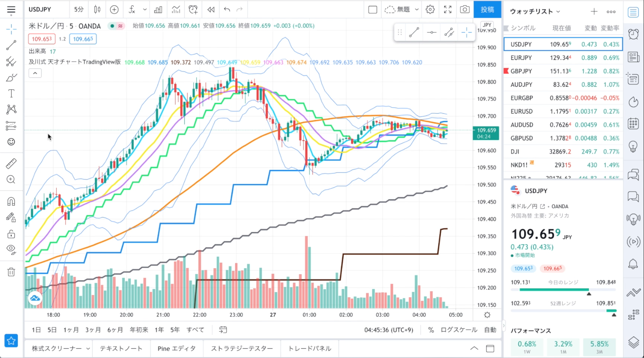Select EURUSD row in watchlist
Screen dimensions: 644x358
point(563,111)
